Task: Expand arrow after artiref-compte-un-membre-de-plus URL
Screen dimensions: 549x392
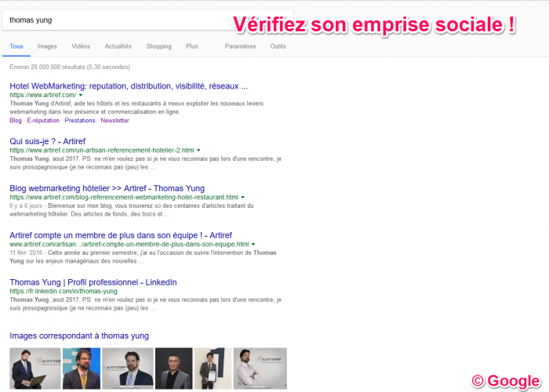Action: (x=253, y=244)
